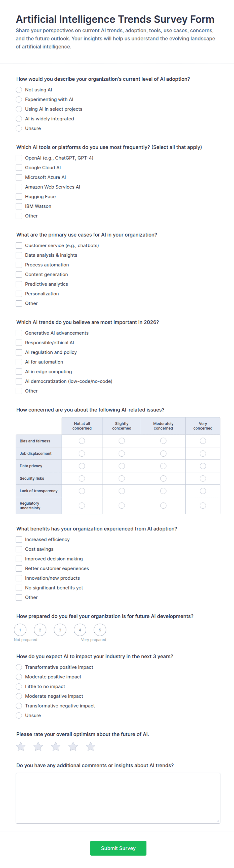Select 'AI is widely integrated' radio
The image size is (234, 868).
point(19,119)
